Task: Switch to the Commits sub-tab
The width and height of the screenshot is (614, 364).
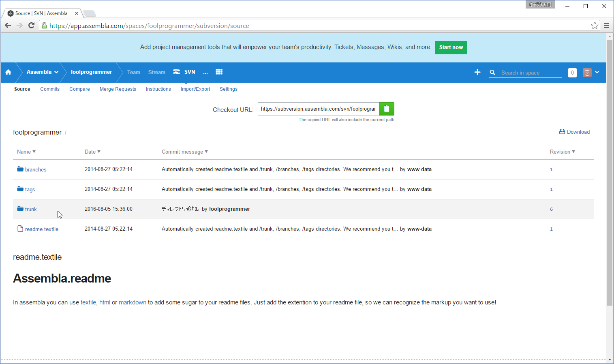Action: click(x=50, y=89)
